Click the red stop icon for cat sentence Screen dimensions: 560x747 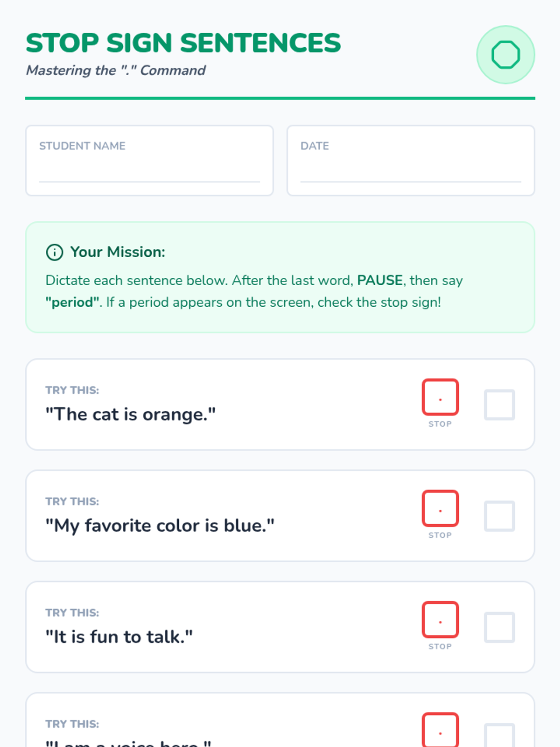(x=440, y=397)
